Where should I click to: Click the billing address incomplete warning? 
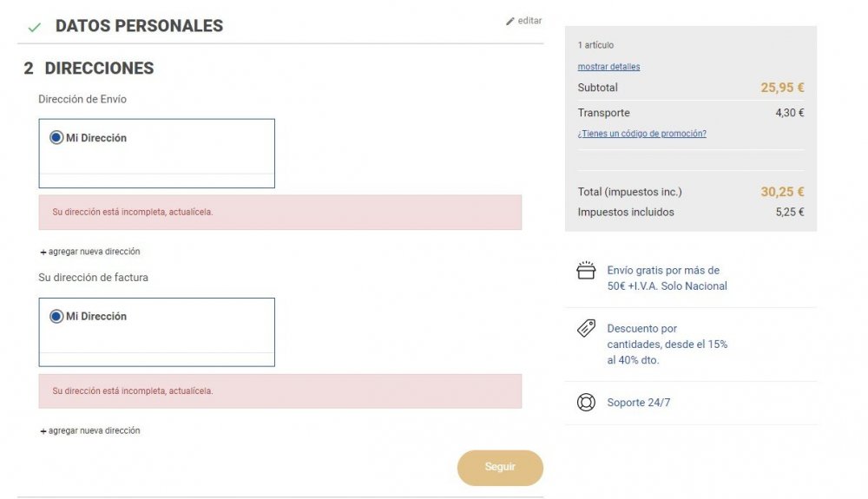279,391
